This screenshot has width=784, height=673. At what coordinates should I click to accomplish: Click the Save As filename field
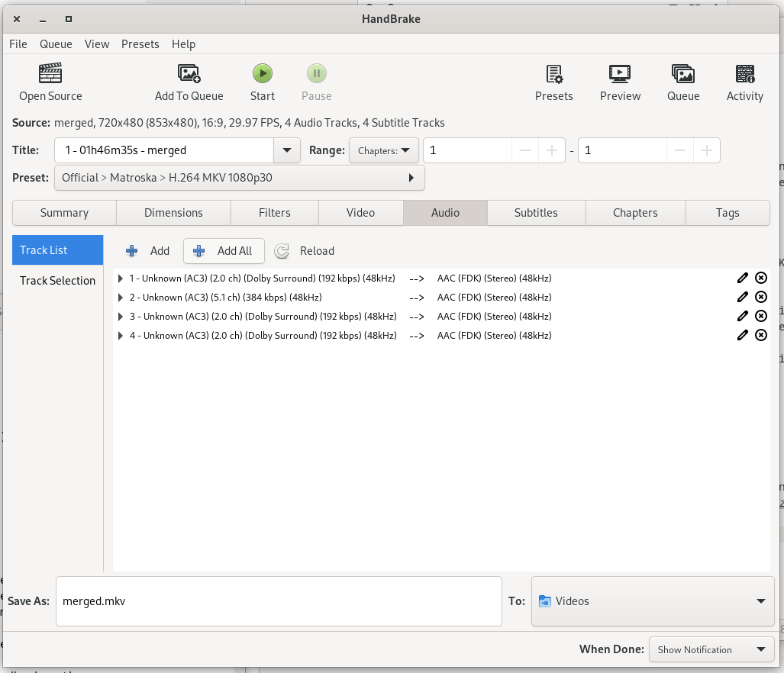(279, 601)
